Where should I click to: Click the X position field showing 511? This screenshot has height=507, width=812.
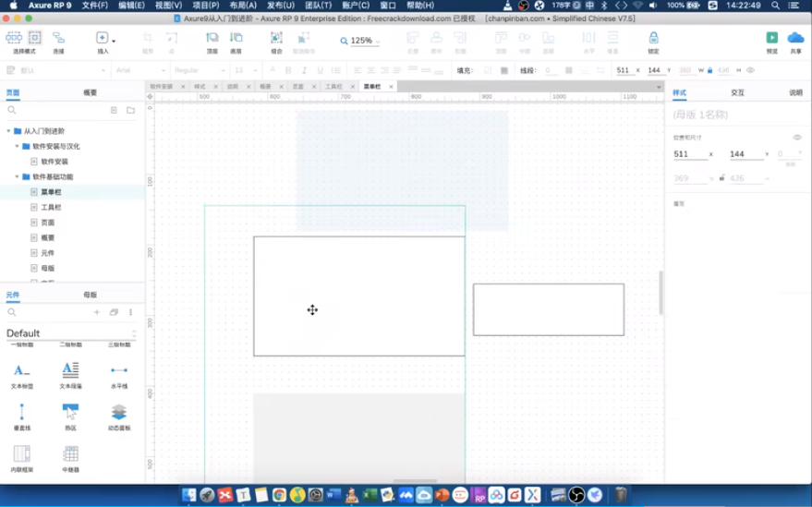[688, 154]
